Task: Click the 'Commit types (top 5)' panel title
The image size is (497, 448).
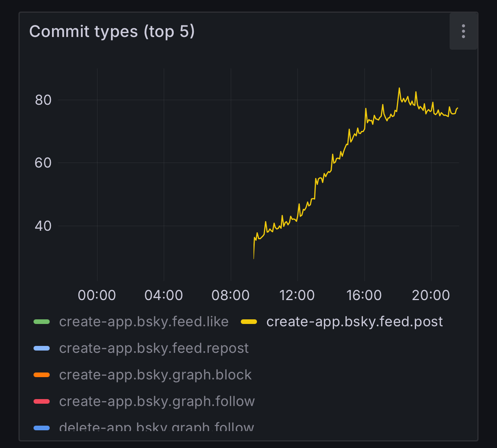Action: tap(112, 32)
